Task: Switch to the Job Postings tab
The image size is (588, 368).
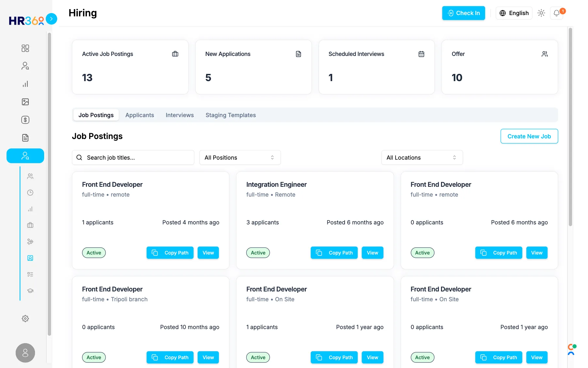Action: (x=96, y=115)
